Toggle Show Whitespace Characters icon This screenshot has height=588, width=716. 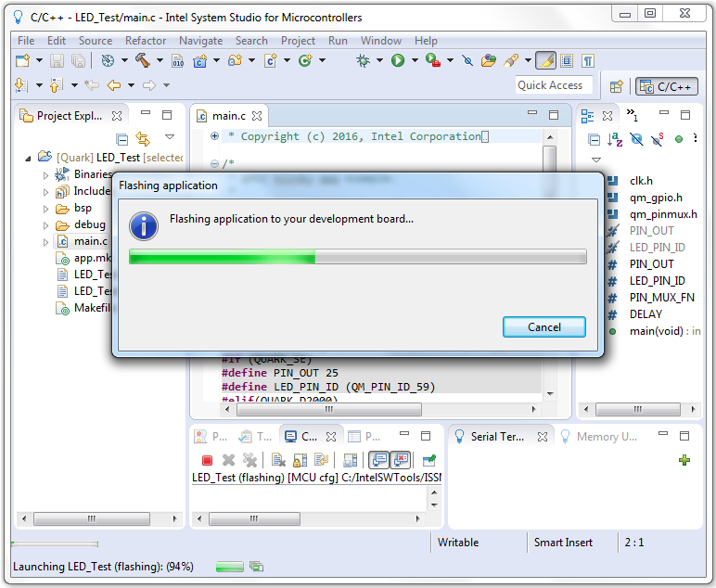coord(588,60)
